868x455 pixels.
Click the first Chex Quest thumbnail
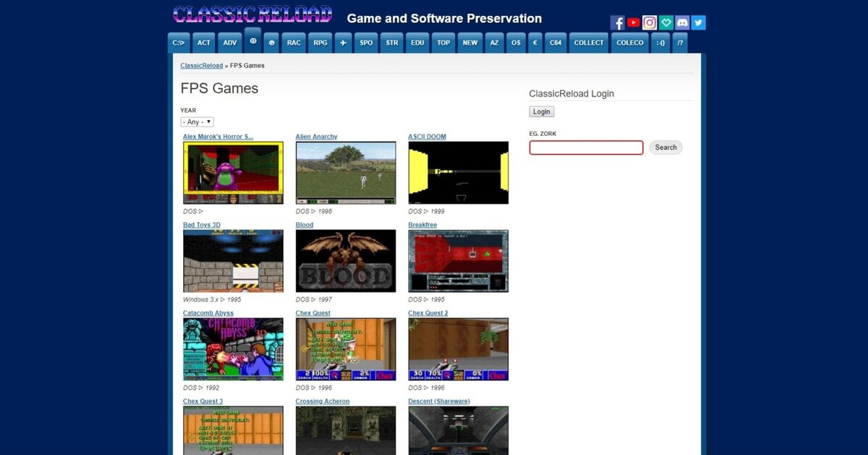[346, 349]
